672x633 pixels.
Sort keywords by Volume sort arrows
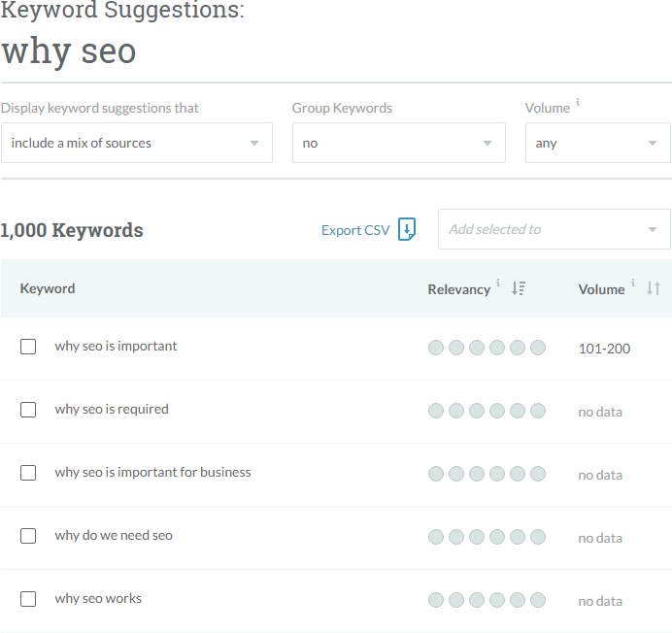[654, 288]
